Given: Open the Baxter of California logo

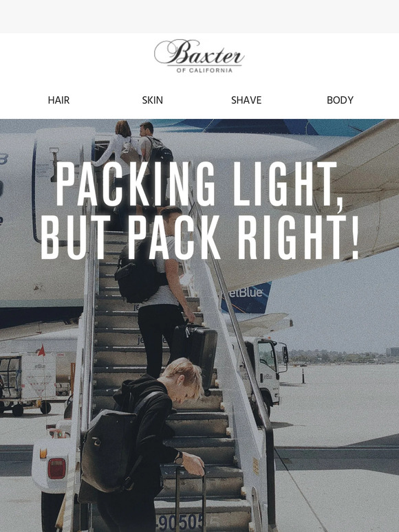Looking at the screenshot, I should [x=199, y=56].
